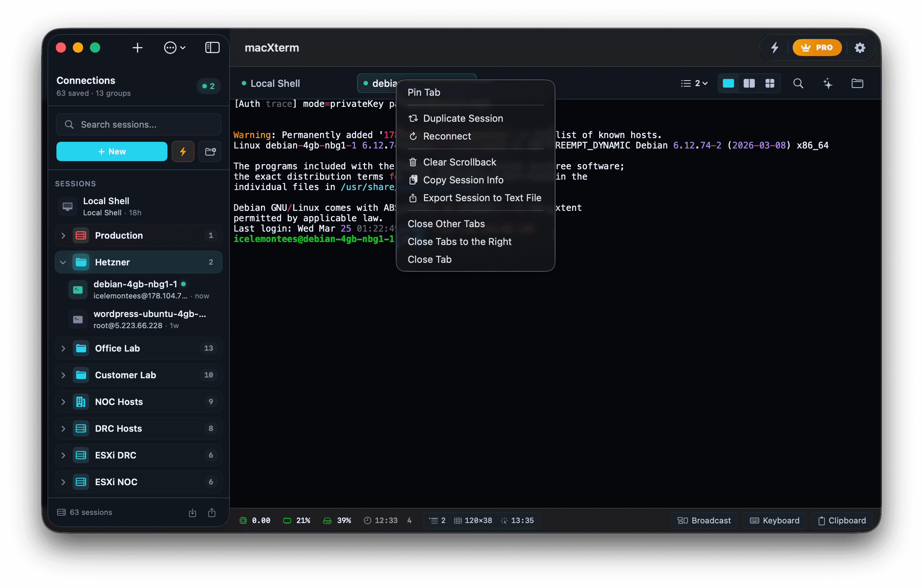Click the Local Shell monitor icon in sidebar
The height and width of the screenshot is (588, 923).
point(68,207)
